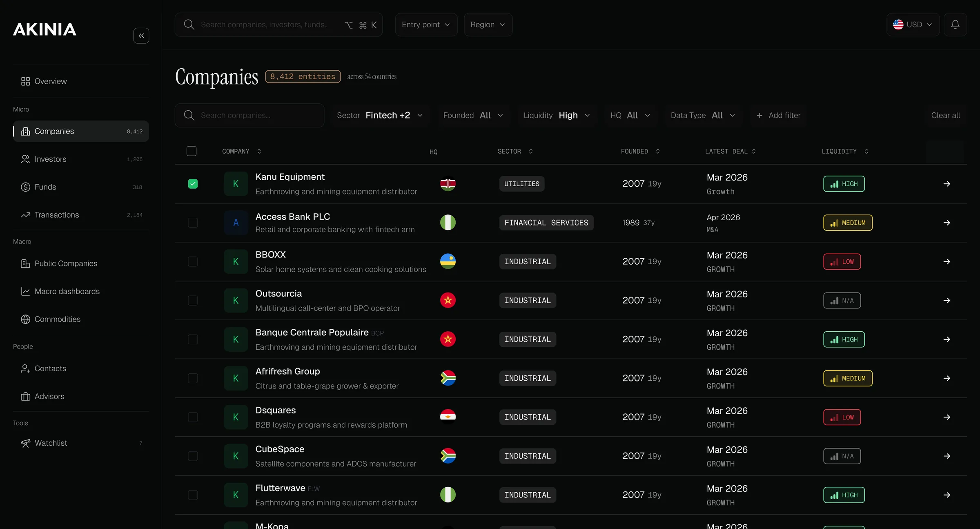Open CubeSpace row arrow
The width and height of the screenshot is (980, 529).
(x=947, y=456)
